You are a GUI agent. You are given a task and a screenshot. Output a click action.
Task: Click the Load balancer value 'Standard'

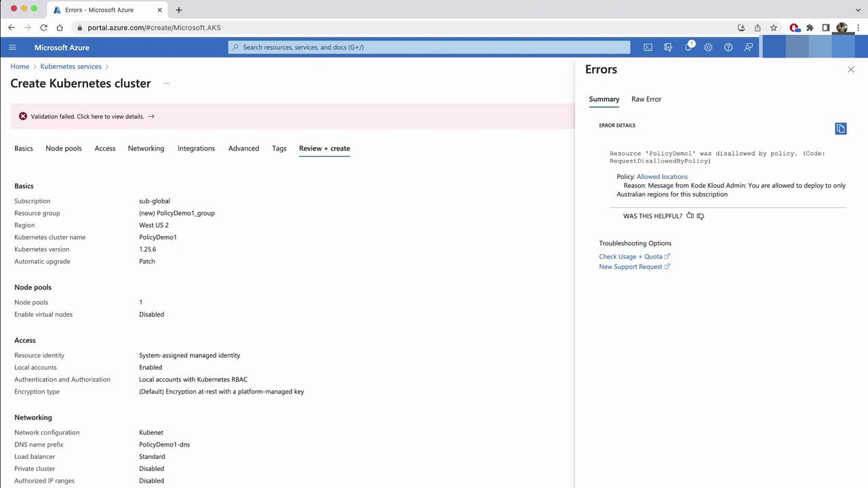[152, 457]
